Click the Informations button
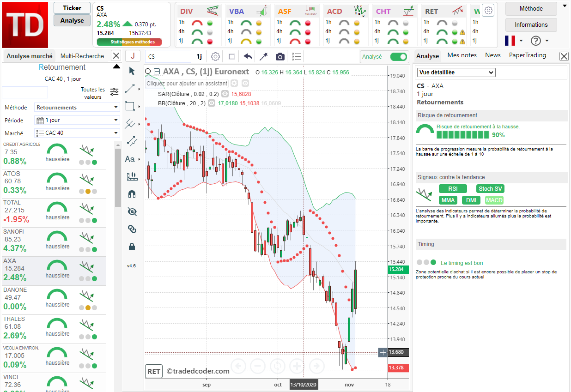Screen dimensions: 571x392 point(531,24)
